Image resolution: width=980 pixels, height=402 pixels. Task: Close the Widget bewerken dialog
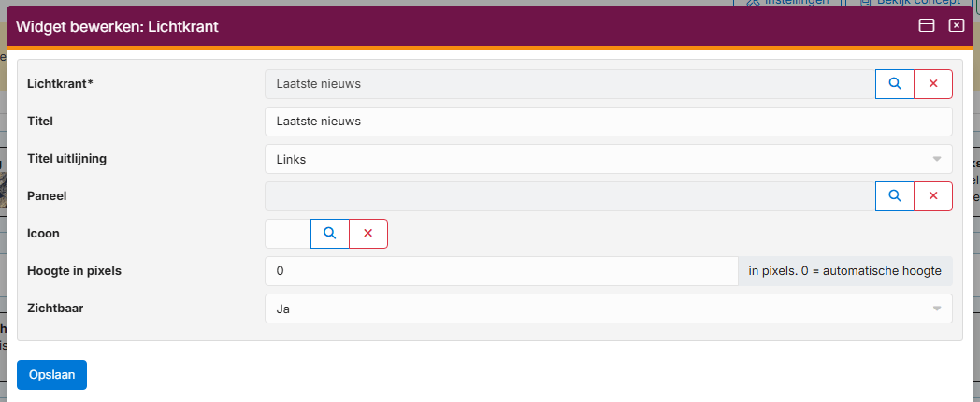pos(956,26)
